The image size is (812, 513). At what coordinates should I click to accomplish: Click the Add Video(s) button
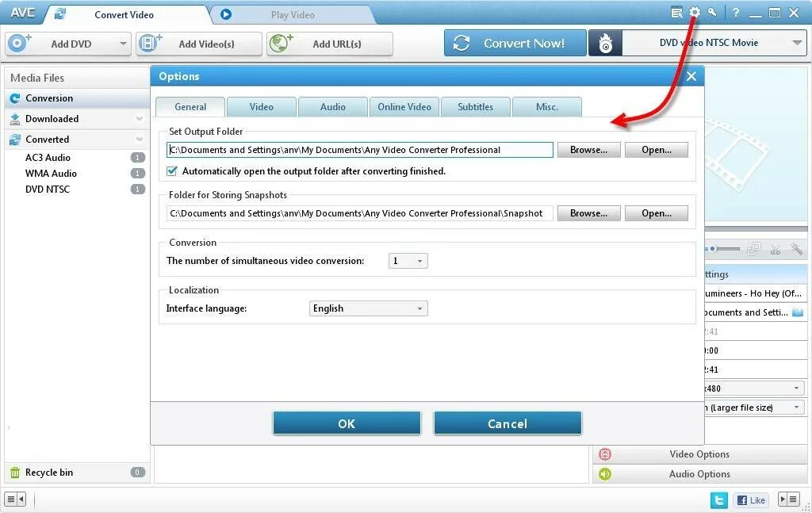(x=199, y=44)
